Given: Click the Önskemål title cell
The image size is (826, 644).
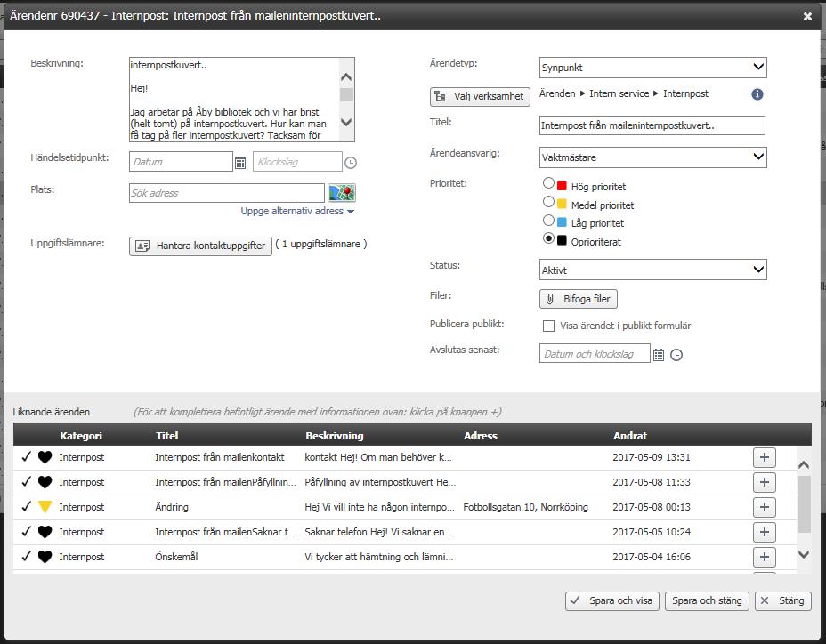Looking at the screenshot, I should click(x=176, y=557).
